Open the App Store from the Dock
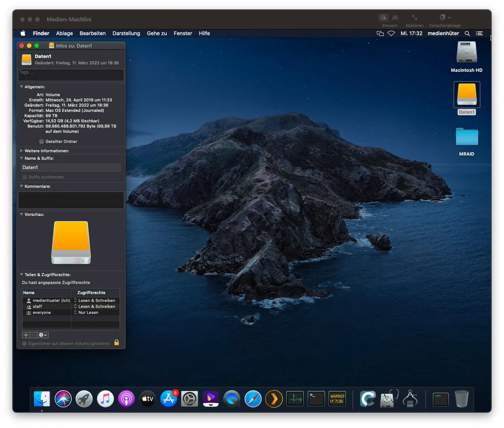Screen dimensions: 504x428 (169, 398)
